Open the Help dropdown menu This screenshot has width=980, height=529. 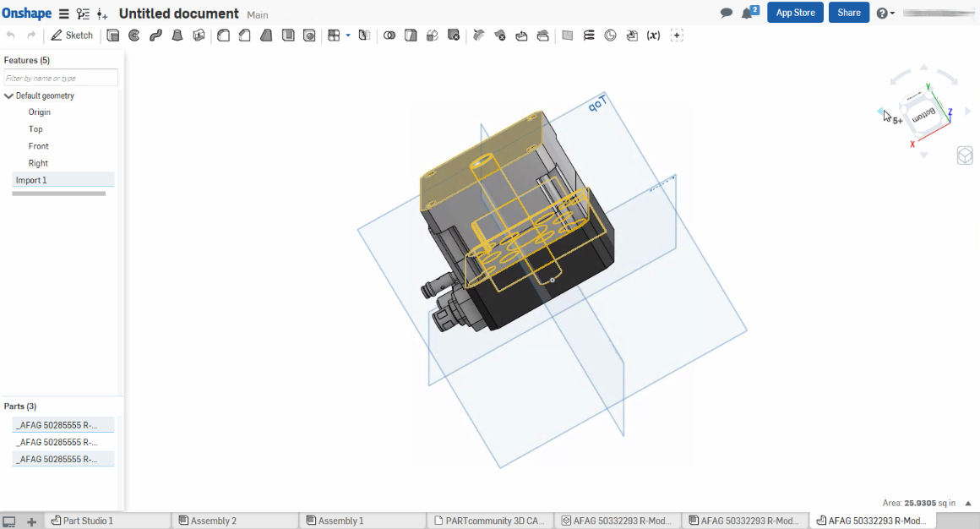tap(885, 14)
